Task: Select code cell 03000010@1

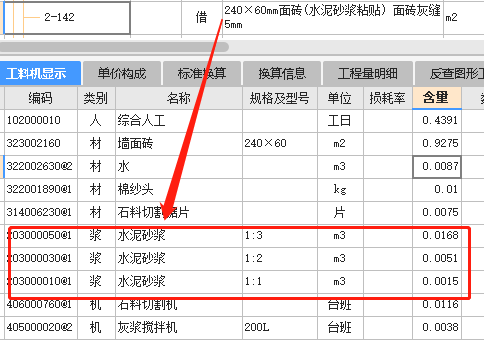Action: click(41, 282)
